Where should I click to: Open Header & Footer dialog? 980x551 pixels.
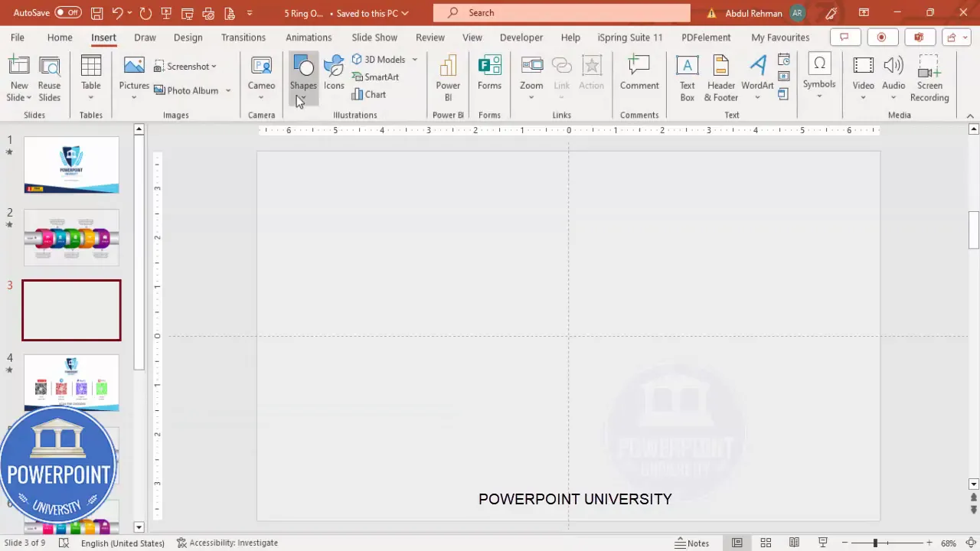(720, 80)
